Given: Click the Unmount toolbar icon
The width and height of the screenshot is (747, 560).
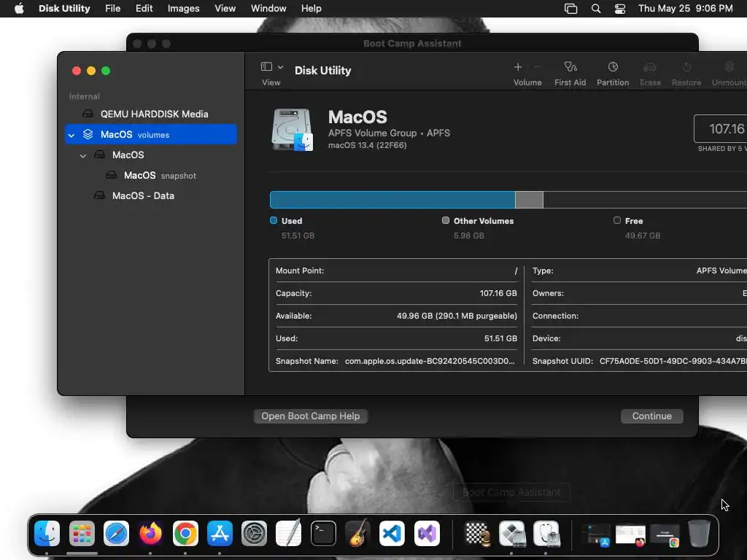Looking at the screenshot, I should [x=729, y=67].
